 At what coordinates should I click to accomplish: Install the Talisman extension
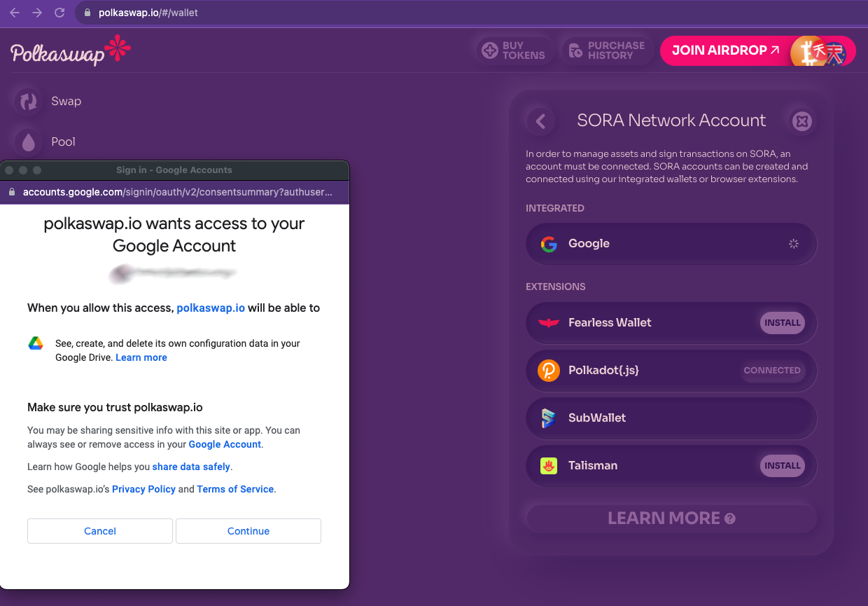click(783, 466)
